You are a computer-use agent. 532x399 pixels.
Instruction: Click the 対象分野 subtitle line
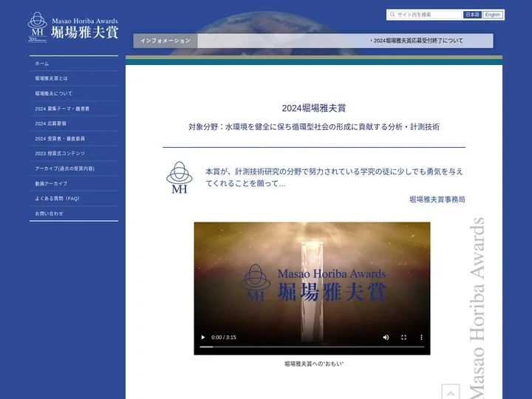click(x=314, y=127)
